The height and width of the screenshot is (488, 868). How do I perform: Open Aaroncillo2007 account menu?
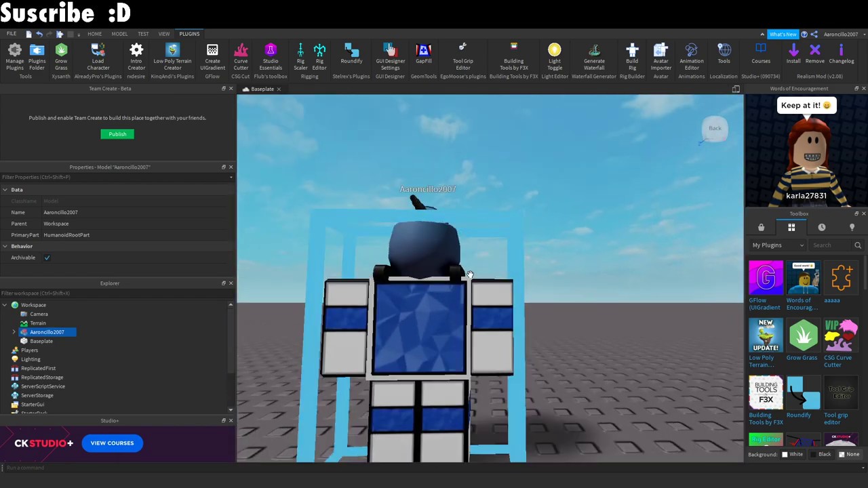[x=844, y=34]
